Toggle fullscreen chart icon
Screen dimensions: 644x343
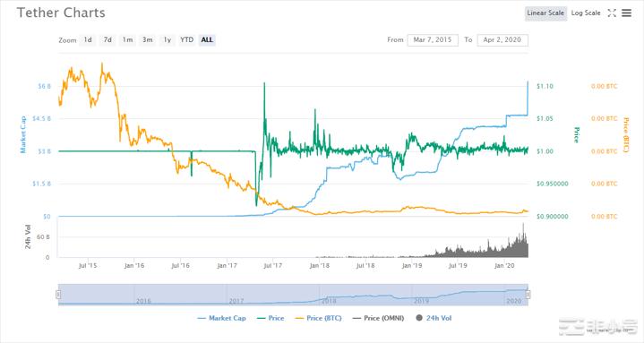(x=612, y=13)
